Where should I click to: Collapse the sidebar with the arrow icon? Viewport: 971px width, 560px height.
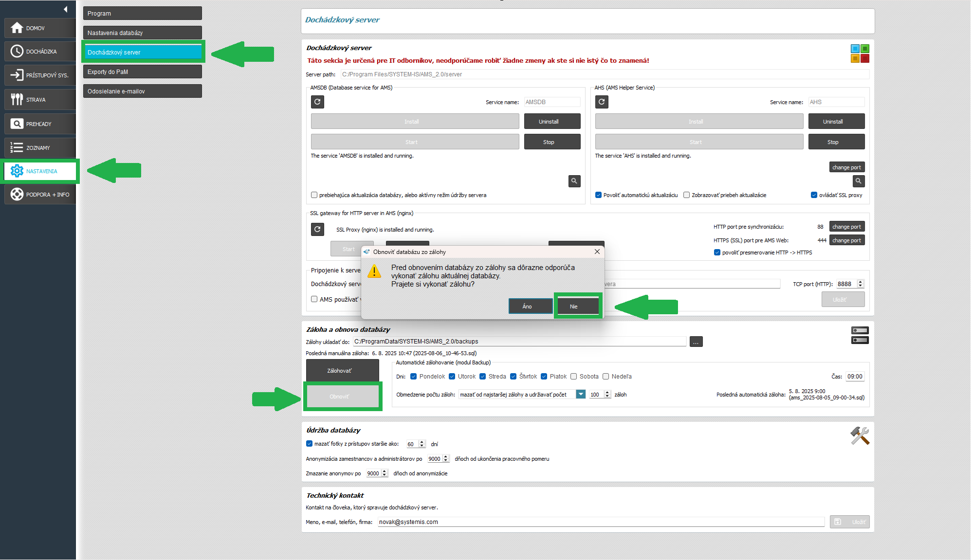pos(66,9)
